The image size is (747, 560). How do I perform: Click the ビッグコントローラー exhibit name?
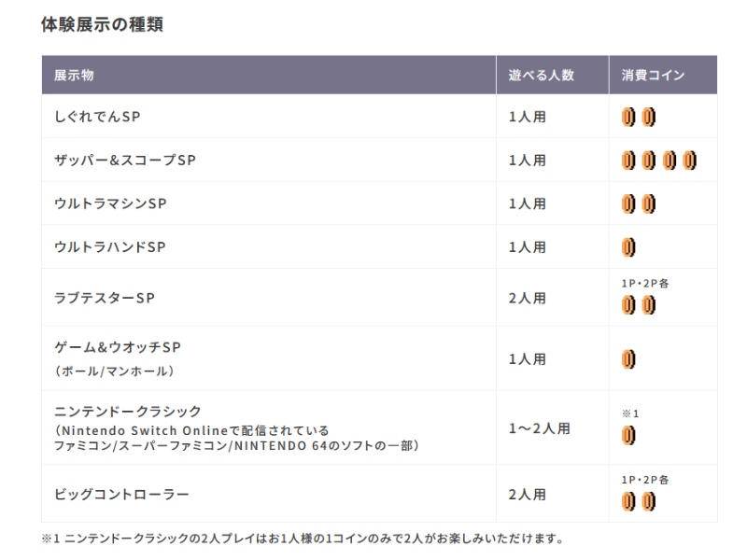click(121, 494)
